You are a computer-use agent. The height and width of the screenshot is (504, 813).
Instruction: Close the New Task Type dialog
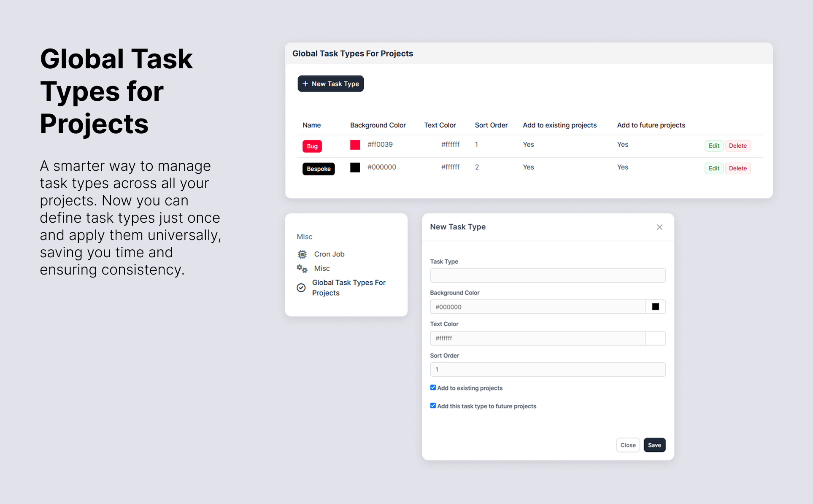[x=659, y=227]
